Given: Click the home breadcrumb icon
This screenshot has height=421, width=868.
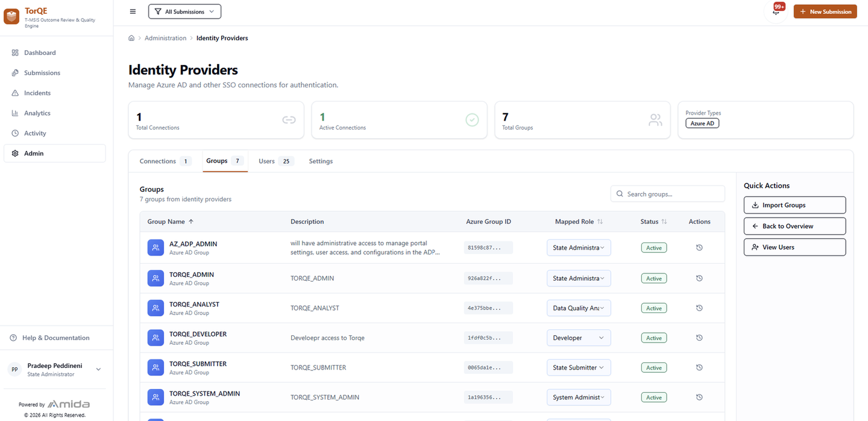Looking at the screenshot, I should pyautogui.click(x=131, y=38).
